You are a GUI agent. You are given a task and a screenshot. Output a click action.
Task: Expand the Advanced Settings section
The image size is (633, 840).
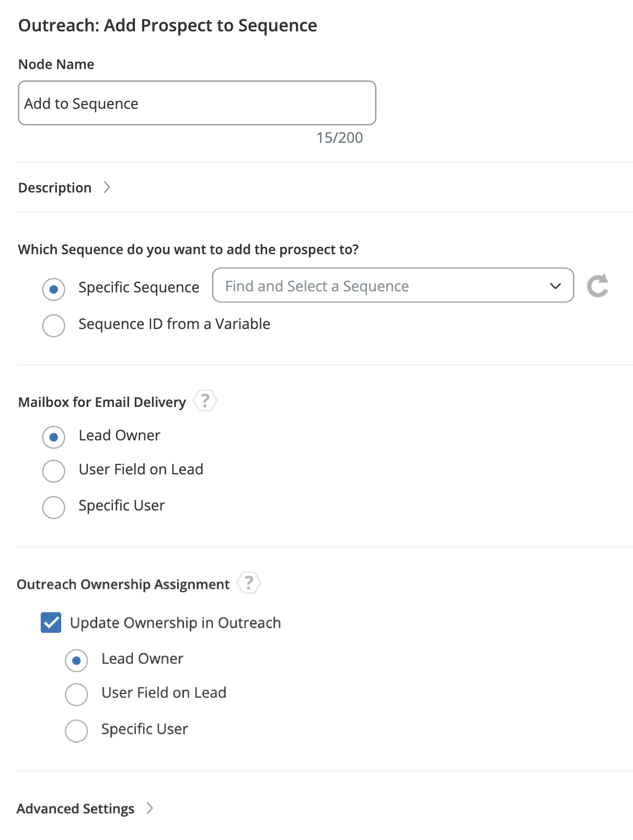[x=76, y=809]
